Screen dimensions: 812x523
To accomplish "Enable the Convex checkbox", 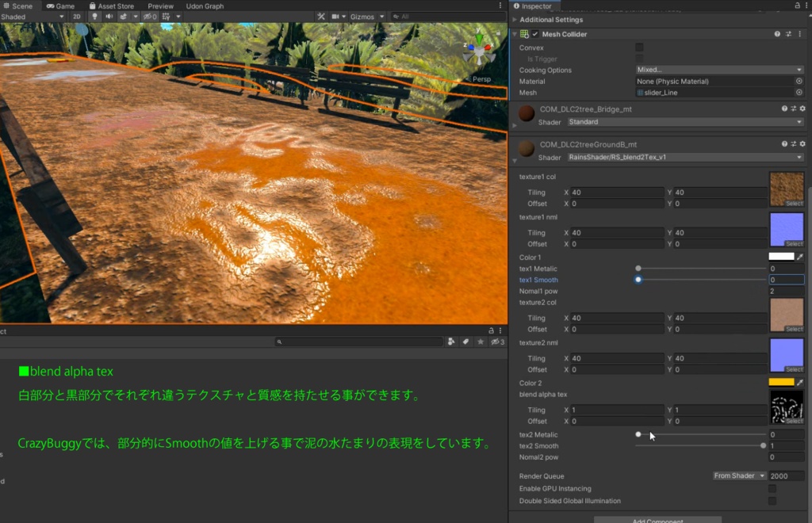I will point(639,48).
